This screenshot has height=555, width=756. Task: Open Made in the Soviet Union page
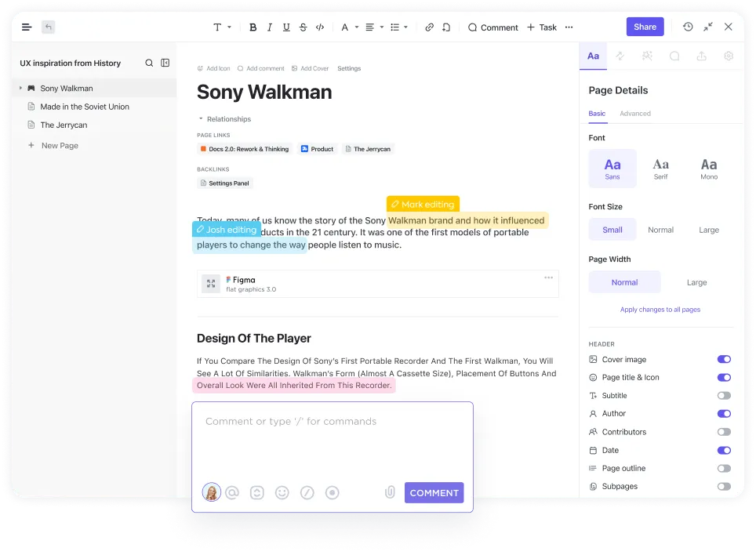click(85, 107)
